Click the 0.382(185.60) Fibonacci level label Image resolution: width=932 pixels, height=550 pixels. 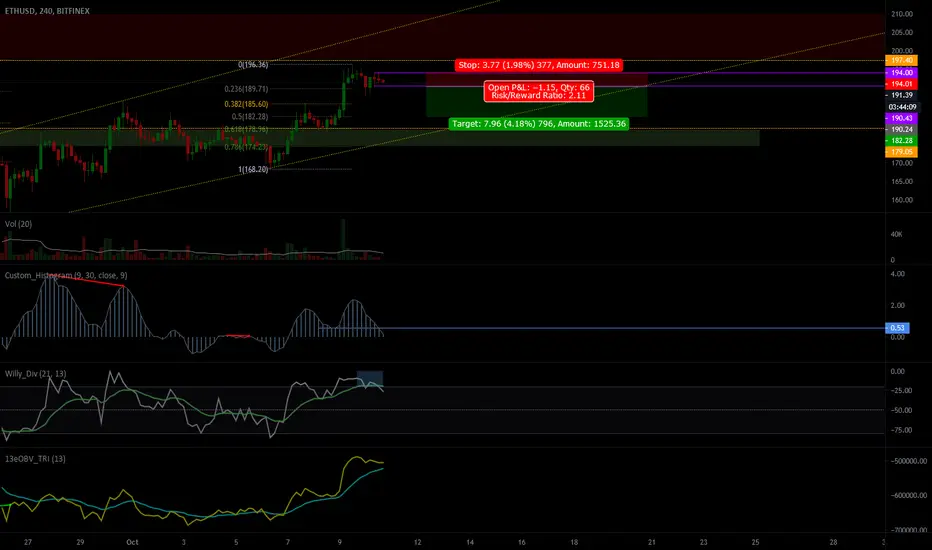[x=246, y=103]
